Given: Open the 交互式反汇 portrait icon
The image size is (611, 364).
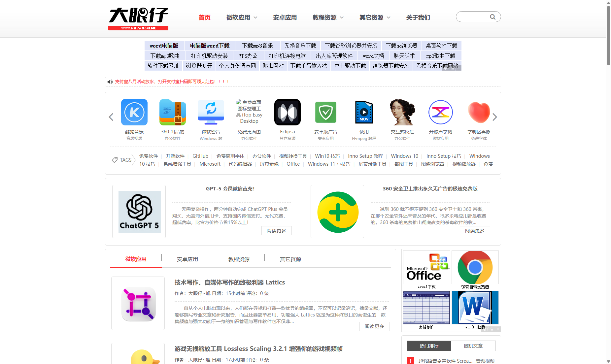Looking at the screenshot, I should coord(402,112).
